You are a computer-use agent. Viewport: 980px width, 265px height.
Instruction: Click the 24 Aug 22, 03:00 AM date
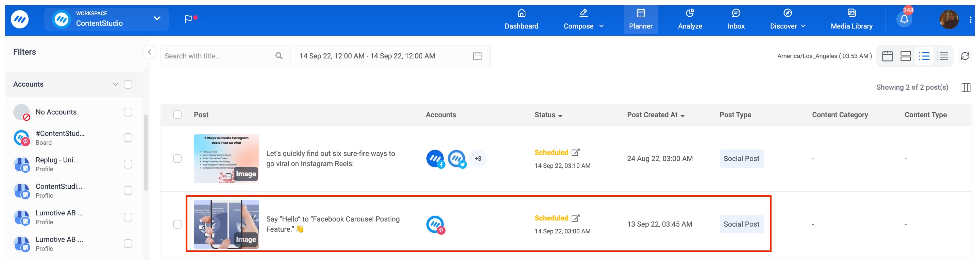(660, 159)
